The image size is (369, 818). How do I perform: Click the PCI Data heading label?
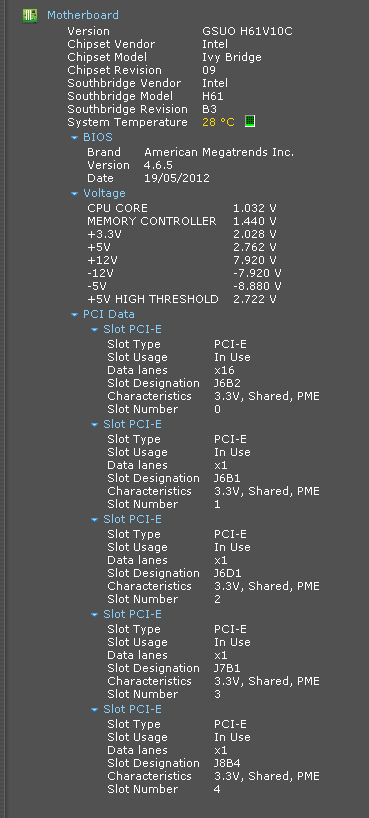pos(109,314)
